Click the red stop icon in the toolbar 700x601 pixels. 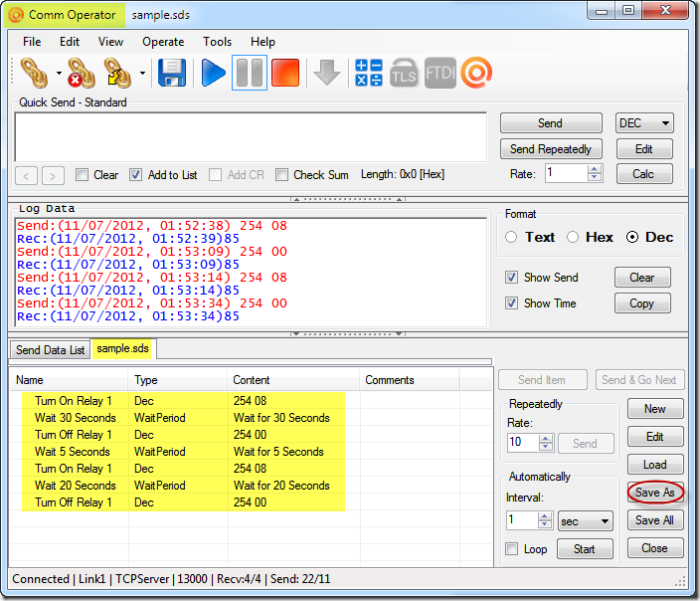click(x=285, y=73)
